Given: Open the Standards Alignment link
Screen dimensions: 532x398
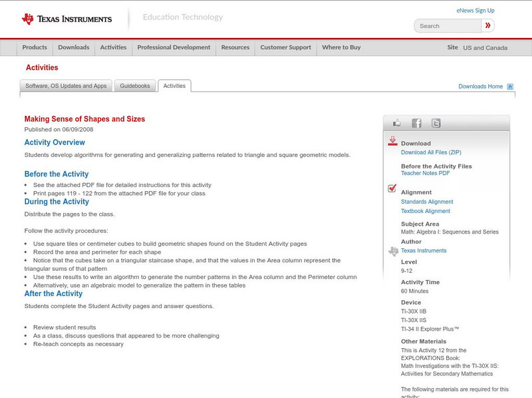Looking at the screenshot, I should click(427, 202).
